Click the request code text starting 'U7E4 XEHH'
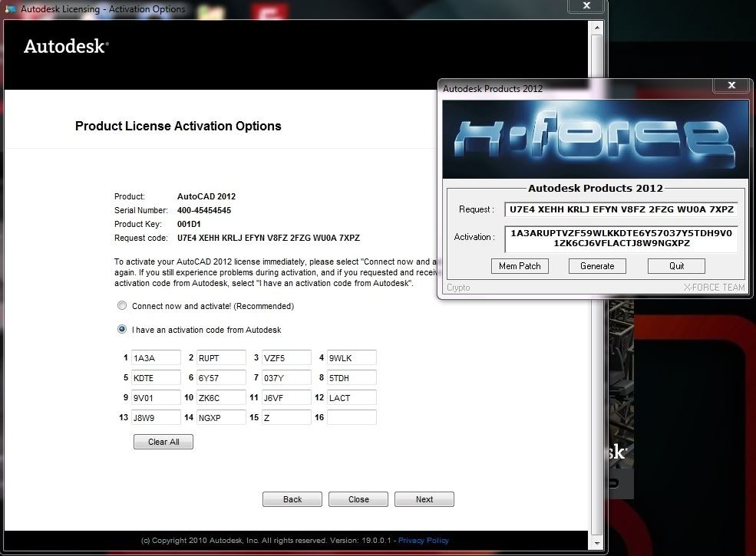 (x=269, y=238)
